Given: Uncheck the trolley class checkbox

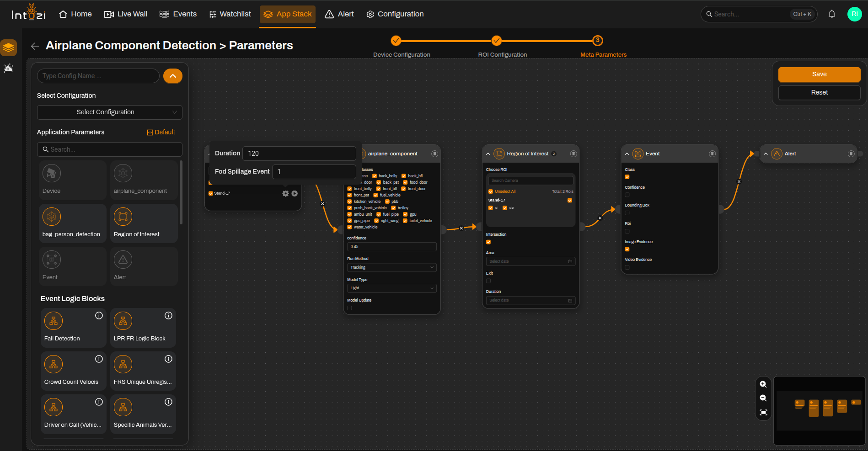Looking at the screenshot, I should [x=393, y=208].
